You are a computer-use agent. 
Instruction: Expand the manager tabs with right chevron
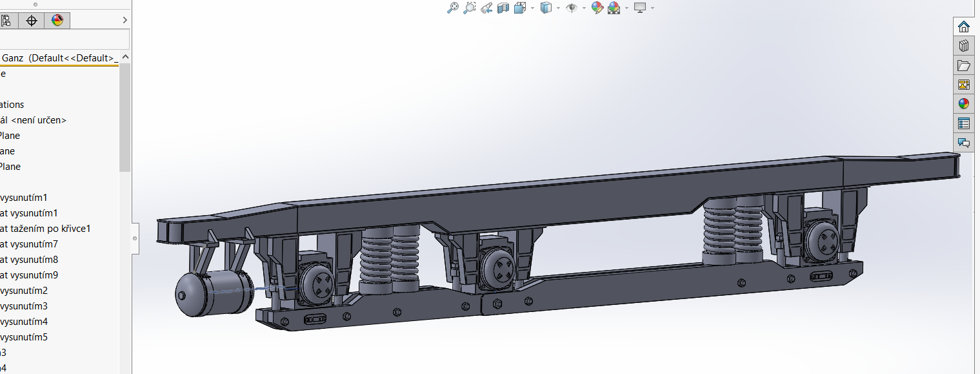coord(125,21)
